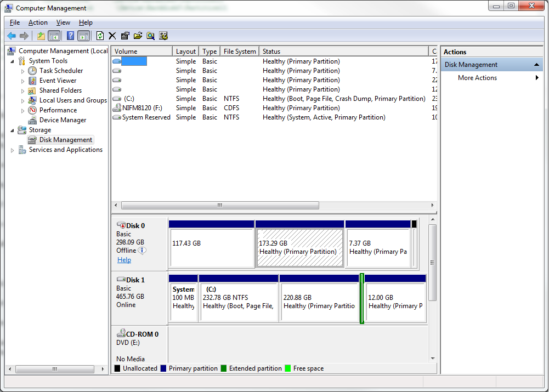Click the Up One Level folder icon
549x392 pixels.
41,36
